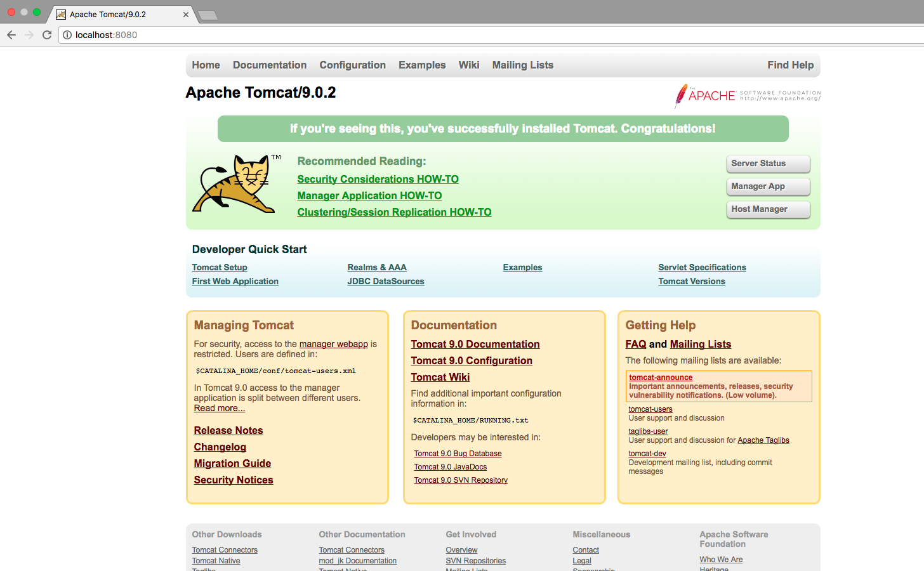Open the JDBC DataSources link
Viewport: 924px width, 571px height.
click(x=386, y=282)
